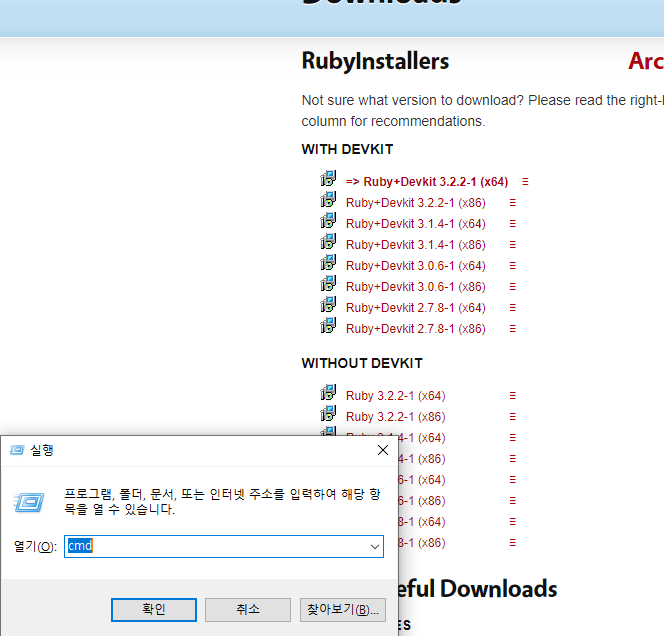Download Ruby 3.2.2-1 (x64) without Devkit
This screenshot has width=664, height=636.
coord(396,395)
